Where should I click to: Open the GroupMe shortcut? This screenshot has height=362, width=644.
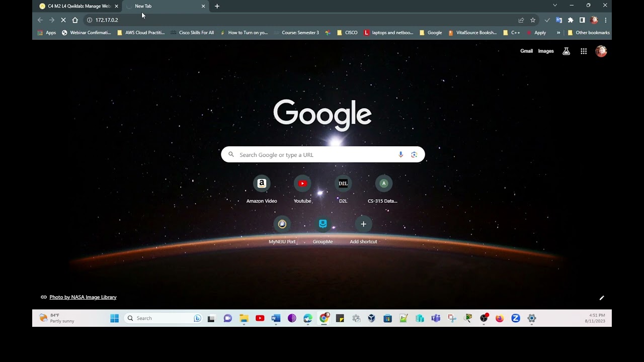323,231
